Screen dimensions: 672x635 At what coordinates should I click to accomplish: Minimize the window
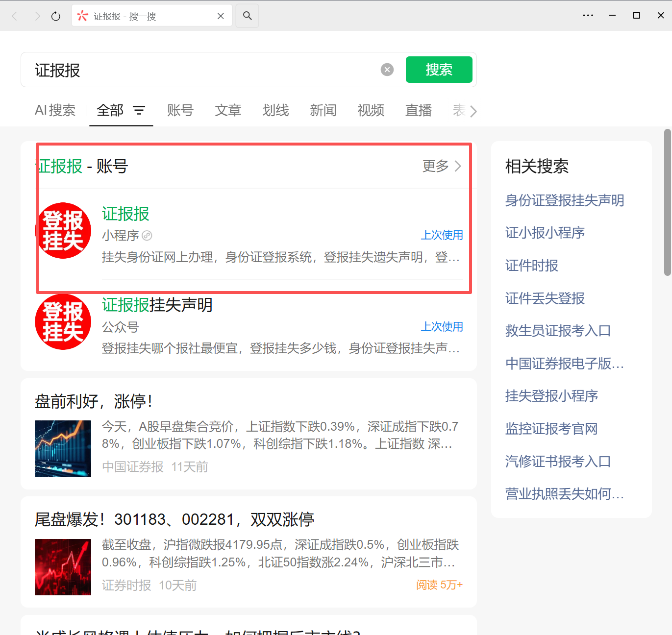pos(612,16)
